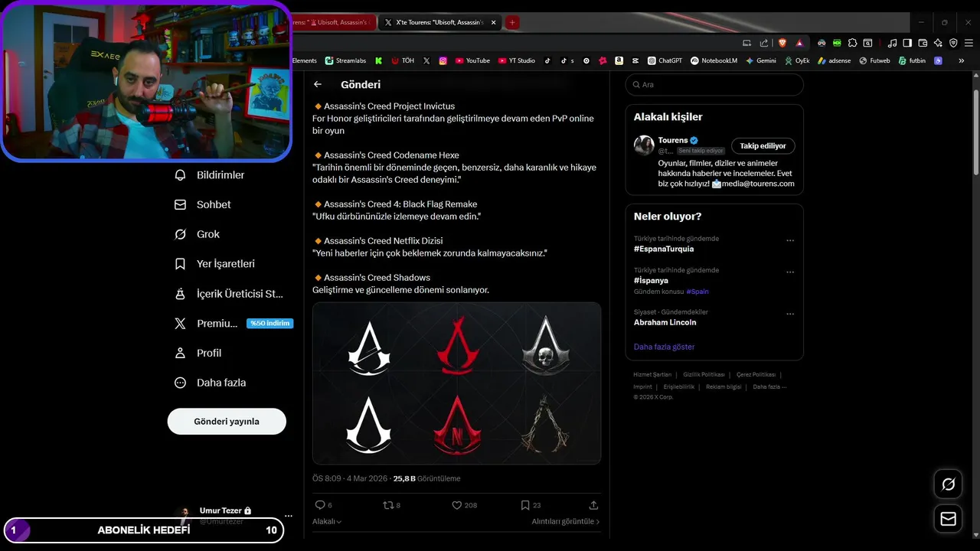Go back using the Gönderi back arrow
The height and width of the screenshot is (551, 980).
point(318,85)
